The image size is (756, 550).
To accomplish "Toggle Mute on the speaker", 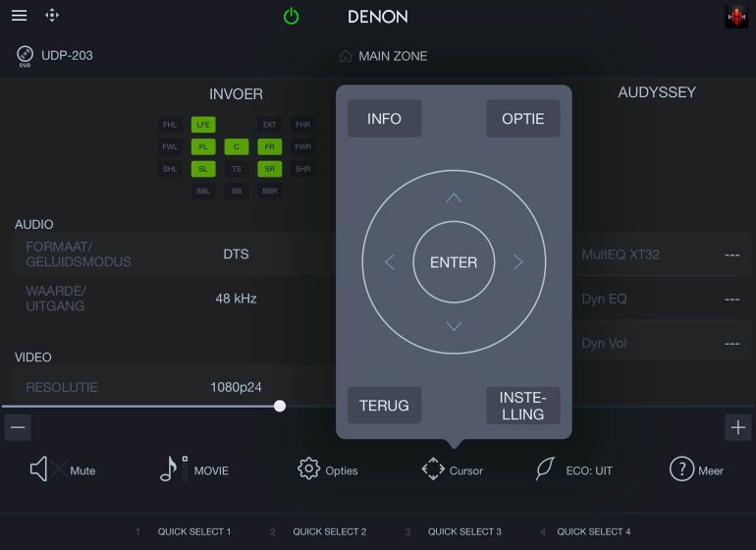I will click(x=62, y=469).
